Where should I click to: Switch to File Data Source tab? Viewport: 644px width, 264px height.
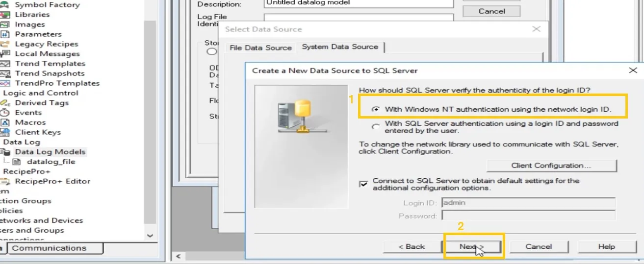(260, 48)
